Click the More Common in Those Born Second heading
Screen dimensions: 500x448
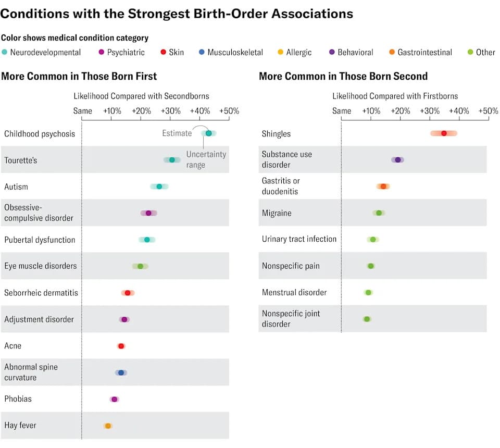pyautogui.click(x=343, y=76)
